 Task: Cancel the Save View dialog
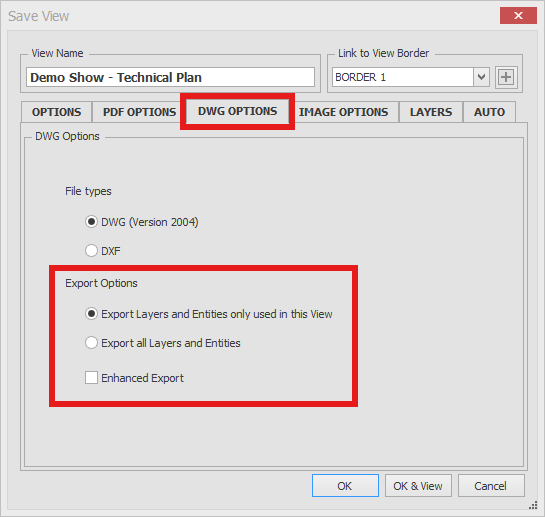pyautogui.click(x=491, y=485)
